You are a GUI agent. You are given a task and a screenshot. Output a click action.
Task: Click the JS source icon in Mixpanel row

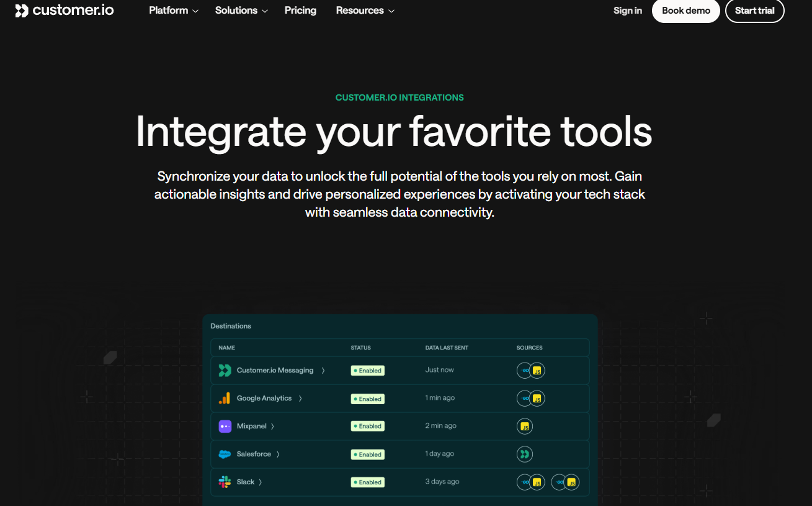coord(525,427)
